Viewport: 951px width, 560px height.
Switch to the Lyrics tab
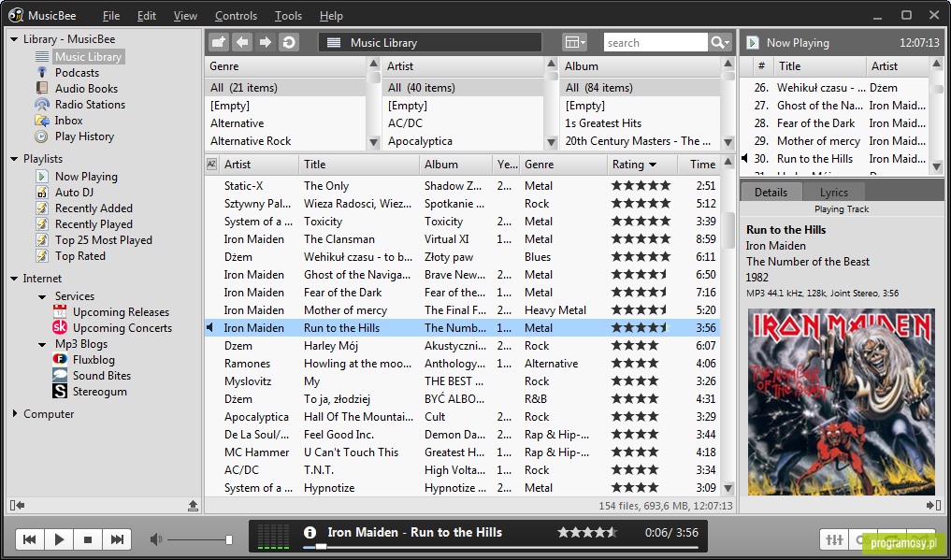834,193
